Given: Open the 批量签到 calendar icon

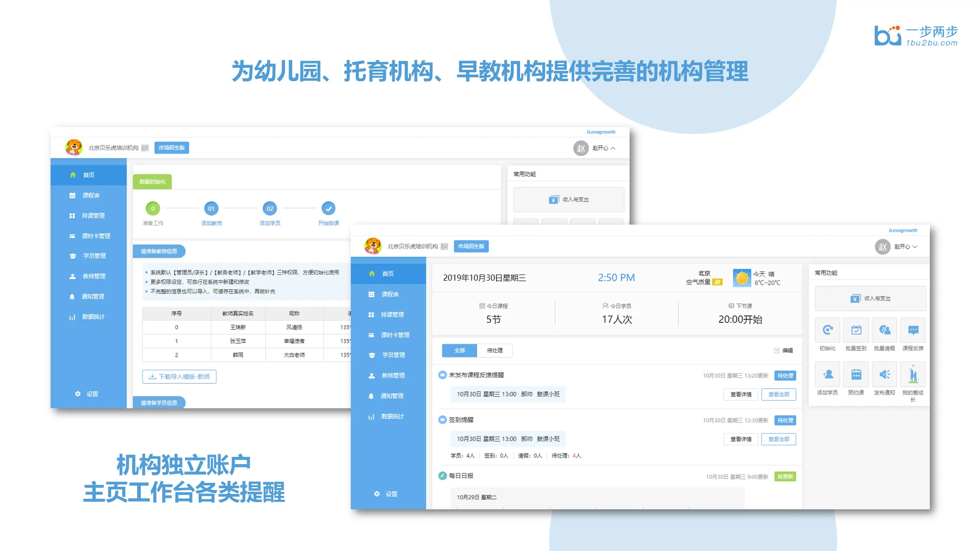Looking at the screenshot, I should (856, 330).
